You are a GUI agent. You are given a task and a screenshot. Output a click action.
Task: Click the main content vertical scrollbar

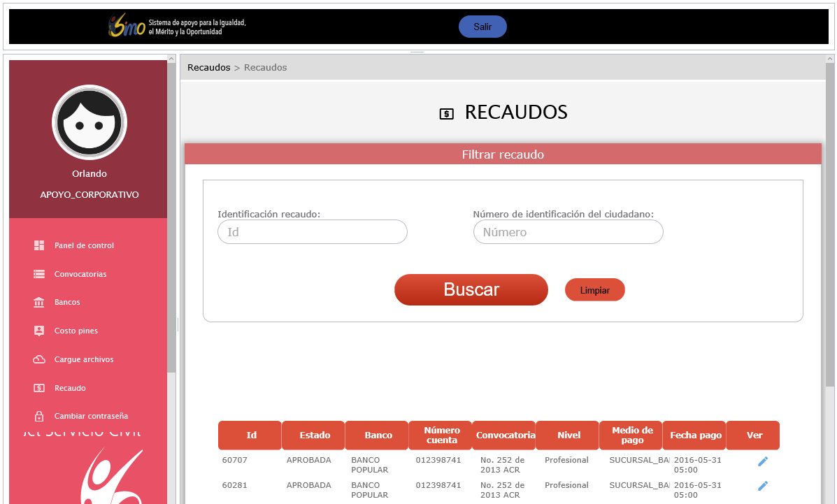point(830,224)
